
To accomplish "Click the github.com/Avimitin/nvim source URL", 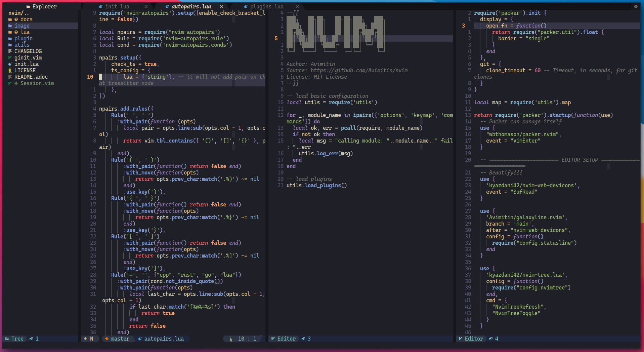I will [359, 71].
